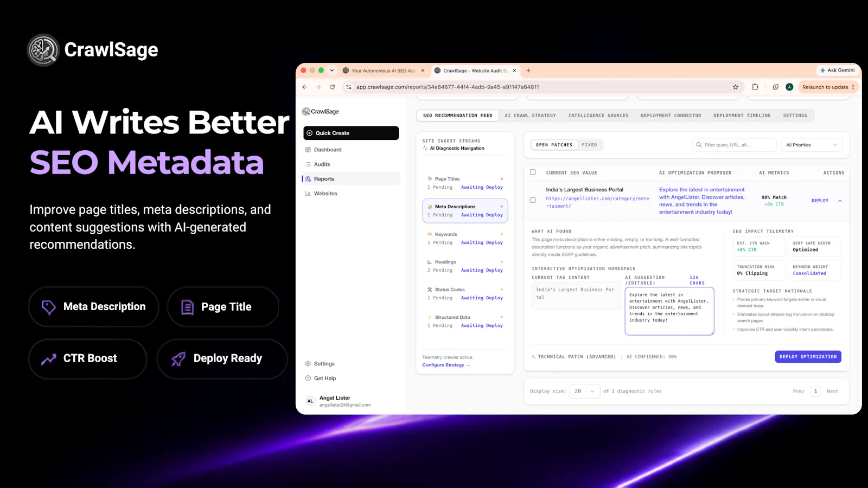The image size is (868, 488).
Task: Click the icon left of profile avatar
Action: tap(776, 87)
